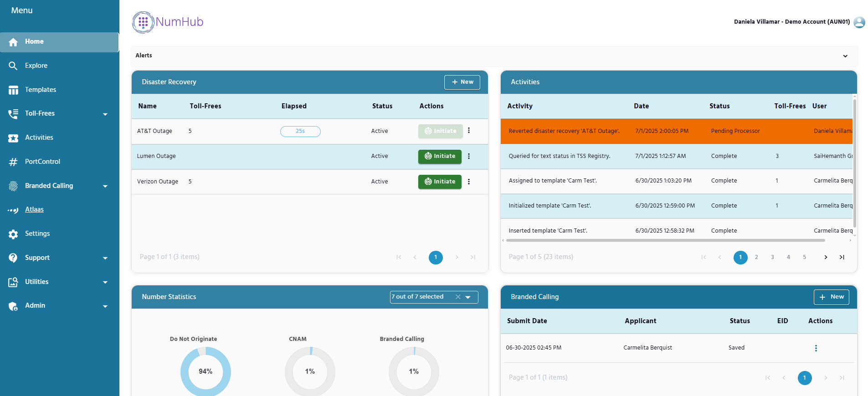Image resolution: width=868 pixels, height=396 pixels.
Task: Expand the Support submenu arrow
Action: pos(105,258)
